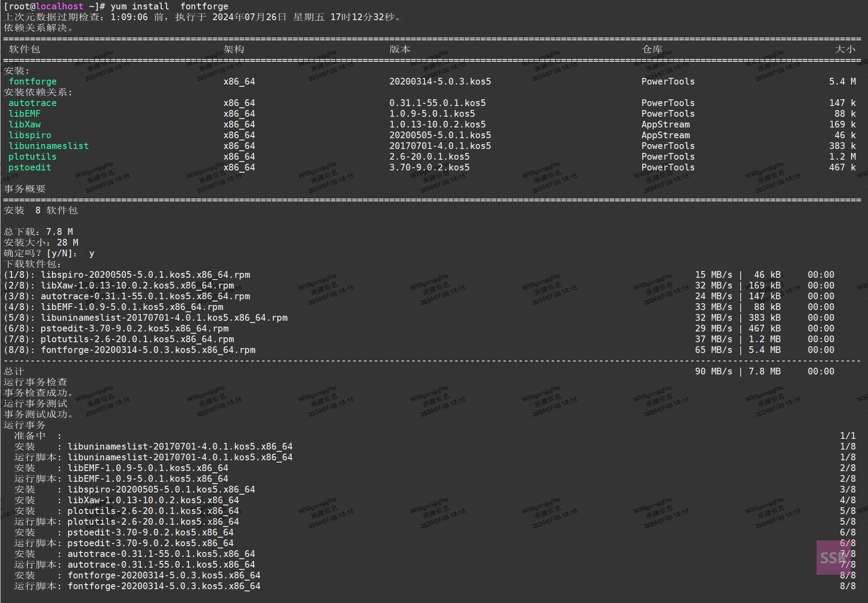Click the SSH indicator badge
The height and width of the screenshot is (603, 868).
(833, 558)
